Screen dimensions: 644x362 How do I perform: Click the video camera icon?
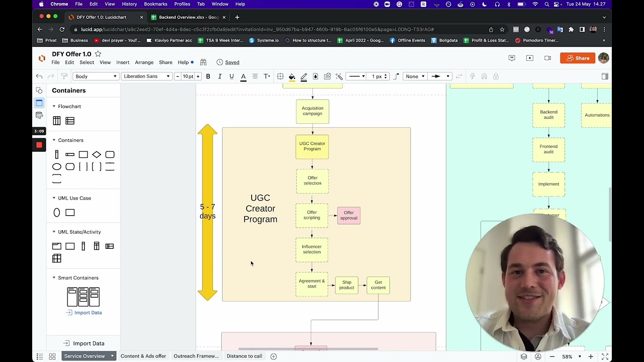point(547,58)
